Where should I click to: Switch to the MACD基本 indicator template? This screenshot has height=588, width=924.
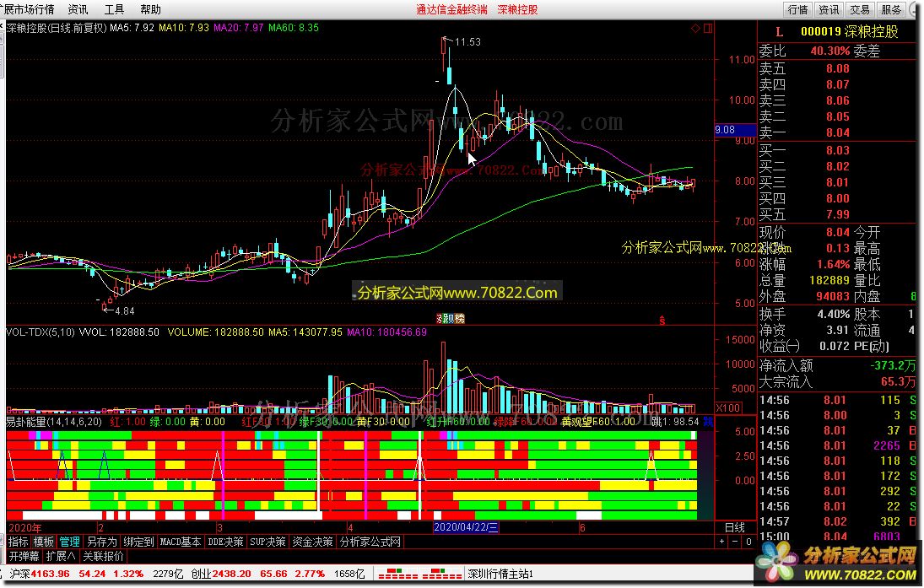pos(181,542)
